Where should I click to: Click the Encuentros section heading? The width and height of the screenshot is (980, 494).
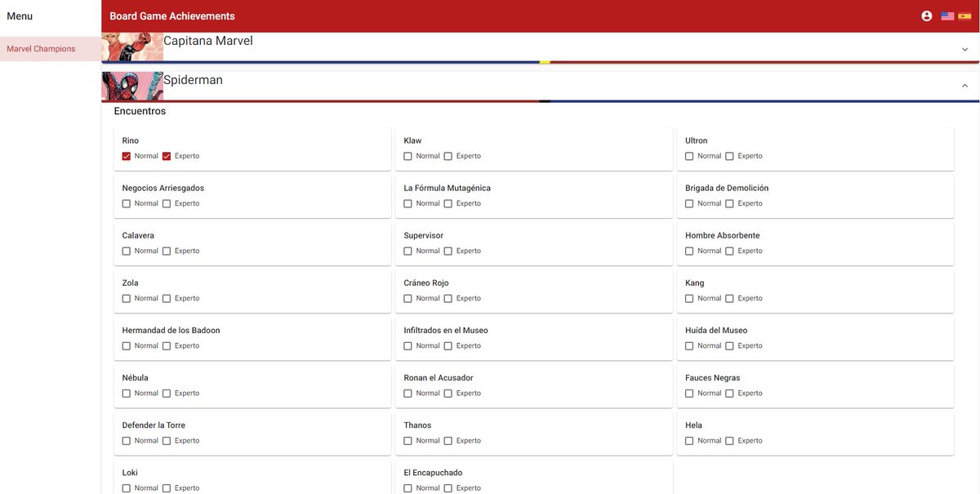[x=140, y=111]
